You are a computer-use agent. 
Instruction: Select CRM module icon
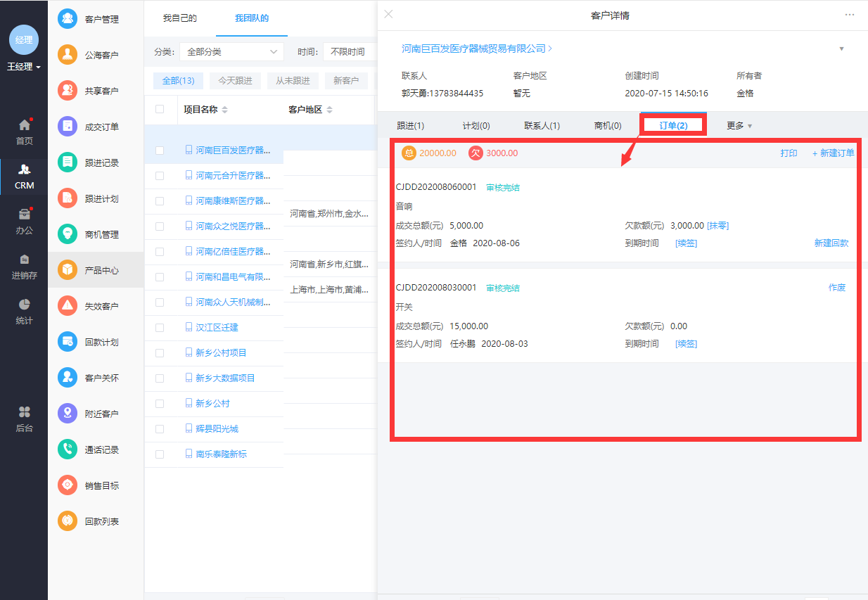click(x=24, y=170)
